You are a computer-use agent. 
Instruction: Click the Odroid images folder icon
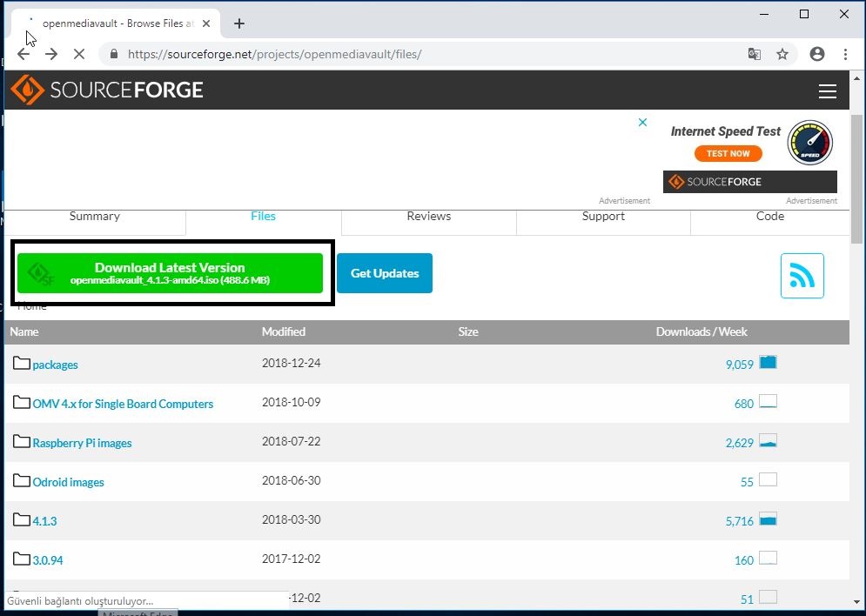coord(22,481)
